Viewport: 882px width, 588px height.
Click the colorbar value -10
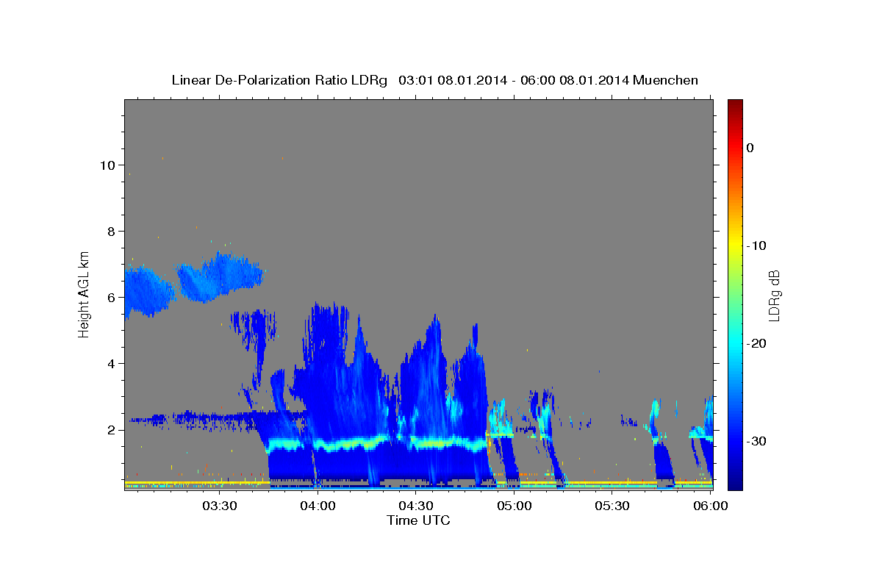click(x=756, y=245)
